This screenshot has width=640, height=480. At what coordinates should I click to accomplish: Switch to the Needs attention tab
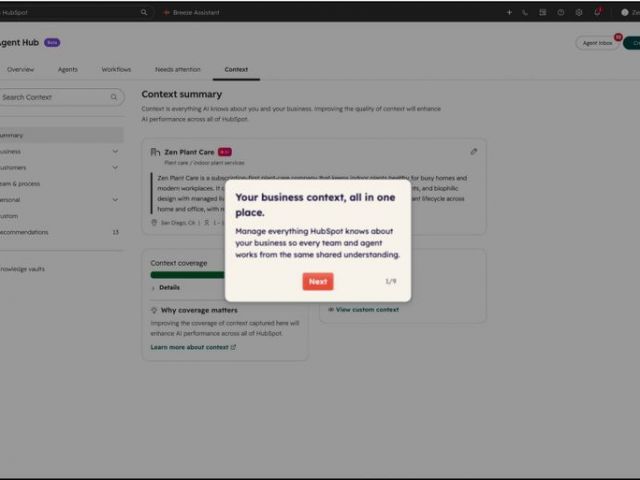pos(178,69)
